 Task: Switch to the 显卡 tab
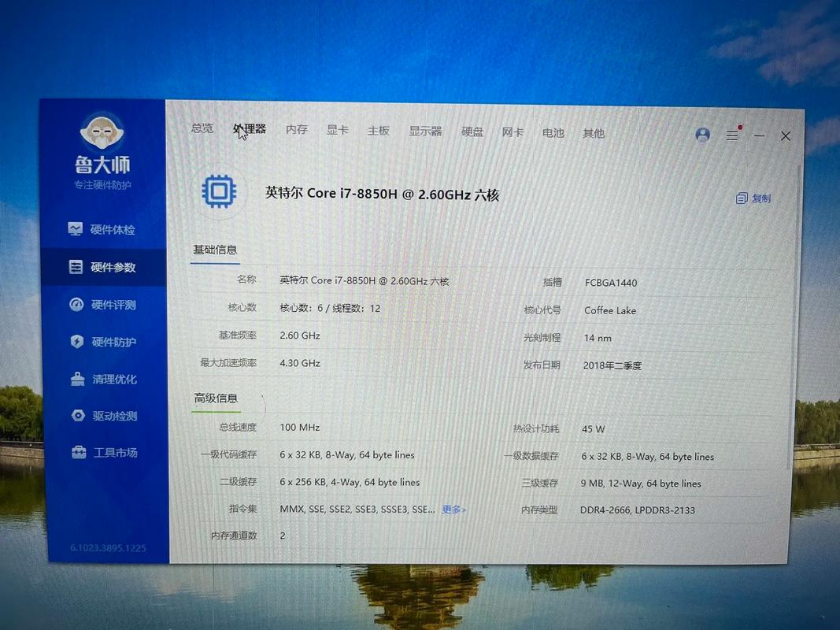pyautogui.click(x=338, y=130)
